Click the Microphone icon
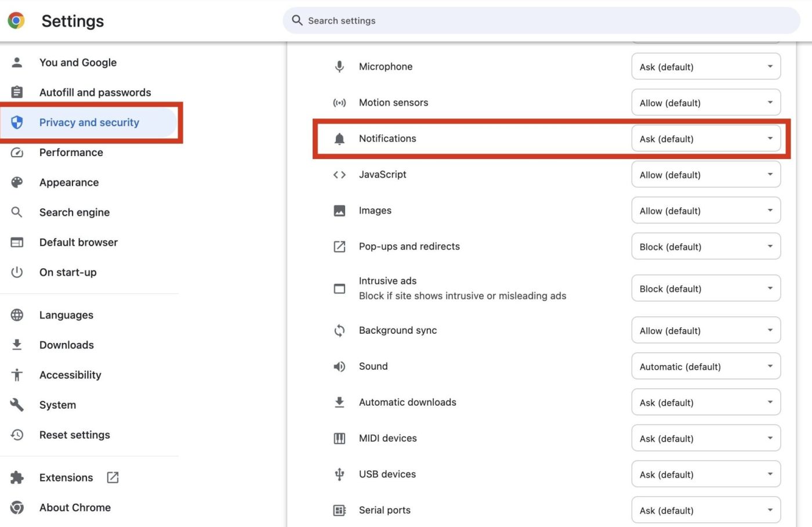Image resolution: width=812 pixels, height=527 pixels. 339,66
